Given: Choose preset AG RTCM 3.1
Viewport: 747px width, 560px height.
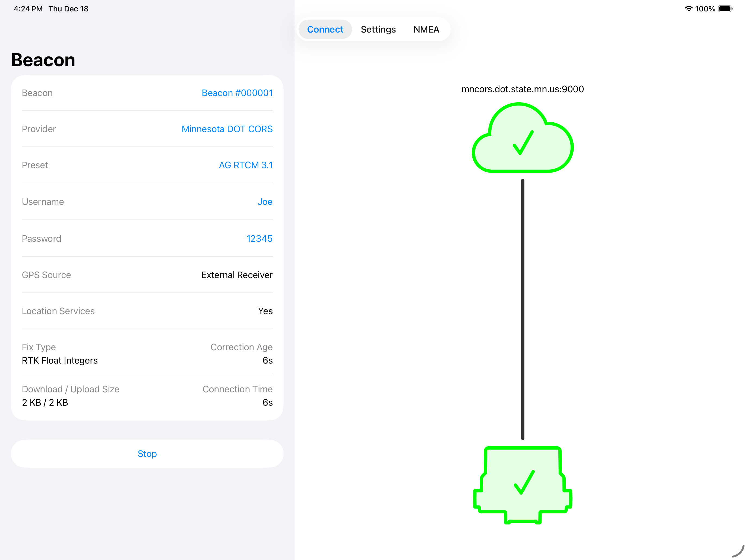Looking at the screenshot, I should [245, 165].
